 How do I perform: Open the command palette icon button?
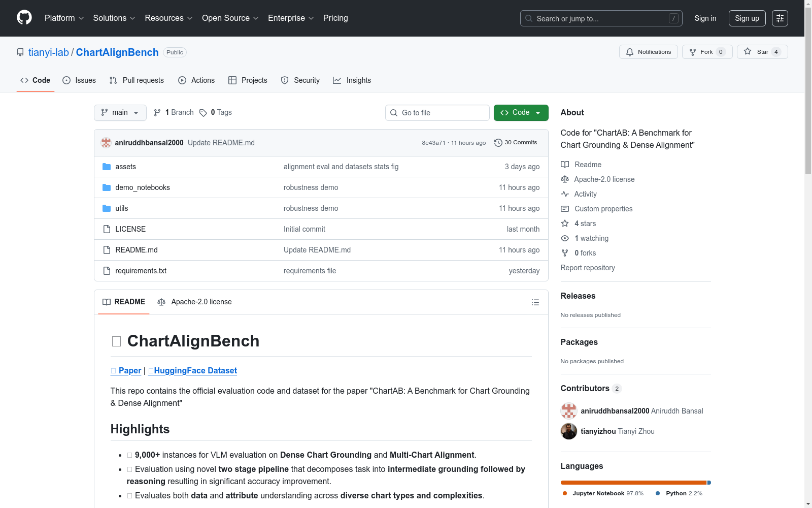tap(780, 18)
